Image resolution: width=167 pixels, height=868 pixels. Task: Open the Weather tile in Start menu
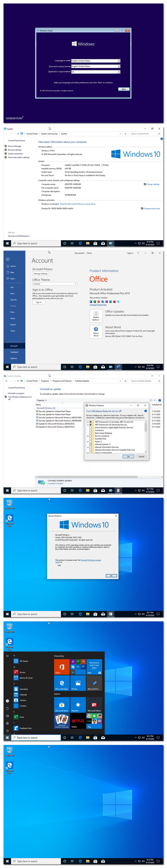[x=78, y=705]
